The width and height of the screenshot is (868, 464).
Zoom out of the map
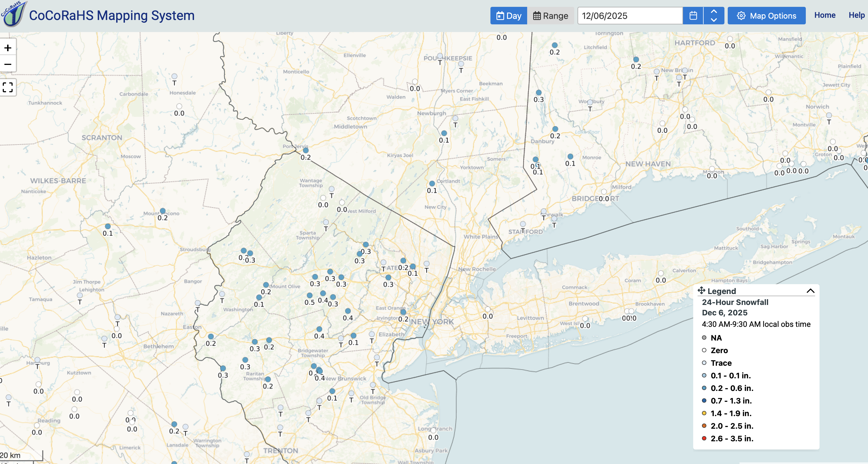click(x=8, y=64)
